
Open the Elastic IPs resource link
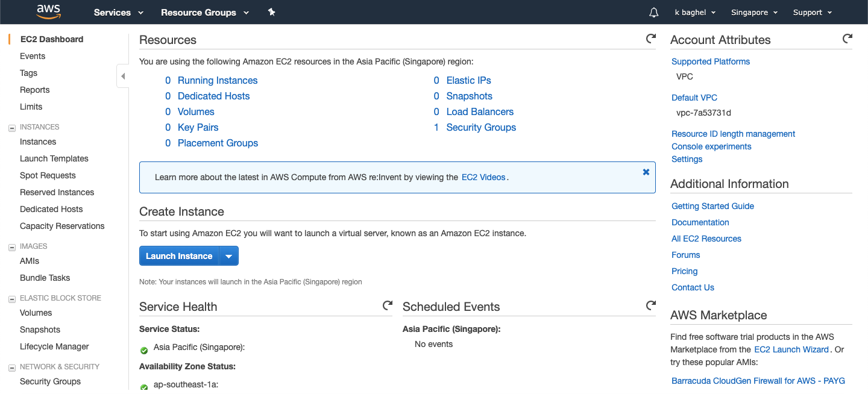point(469,80)
